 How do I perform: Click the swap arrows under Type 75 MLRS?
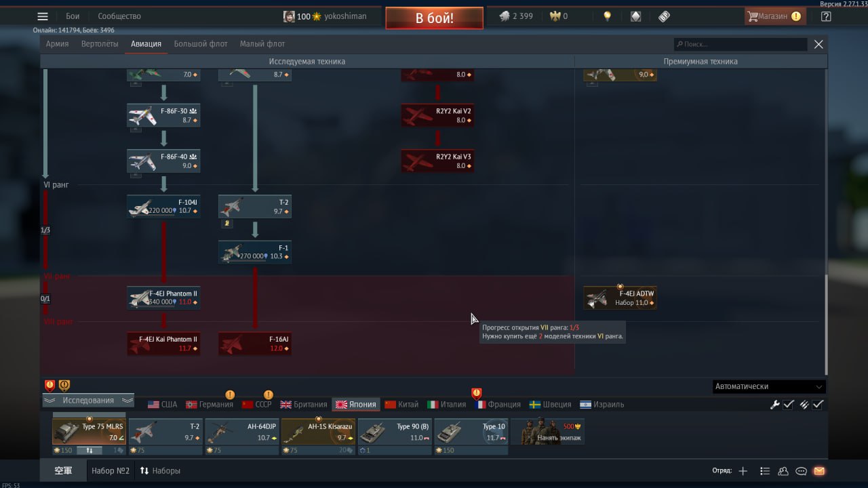point(89,450)
